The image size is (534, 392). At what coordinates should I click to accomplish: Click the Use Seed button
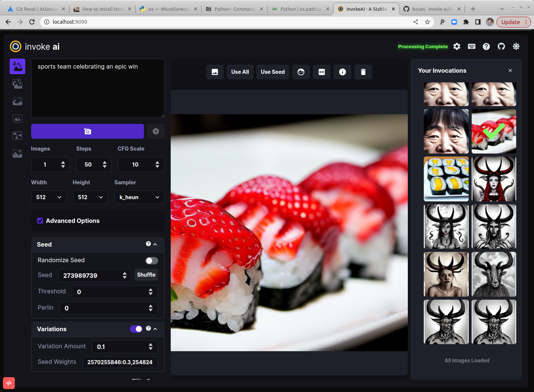[273, 72]
